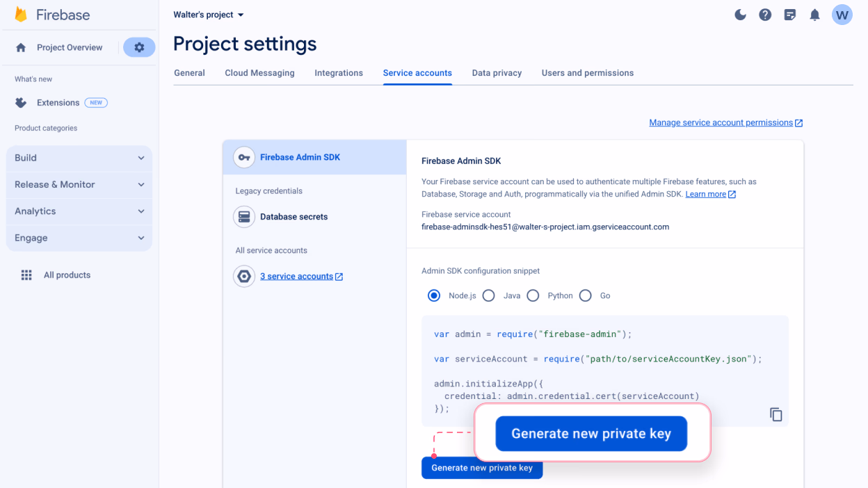Image resolution: width=868 pixels, height=488 pixels.
Task: Click the service account email address
Action: coord(545,227)
